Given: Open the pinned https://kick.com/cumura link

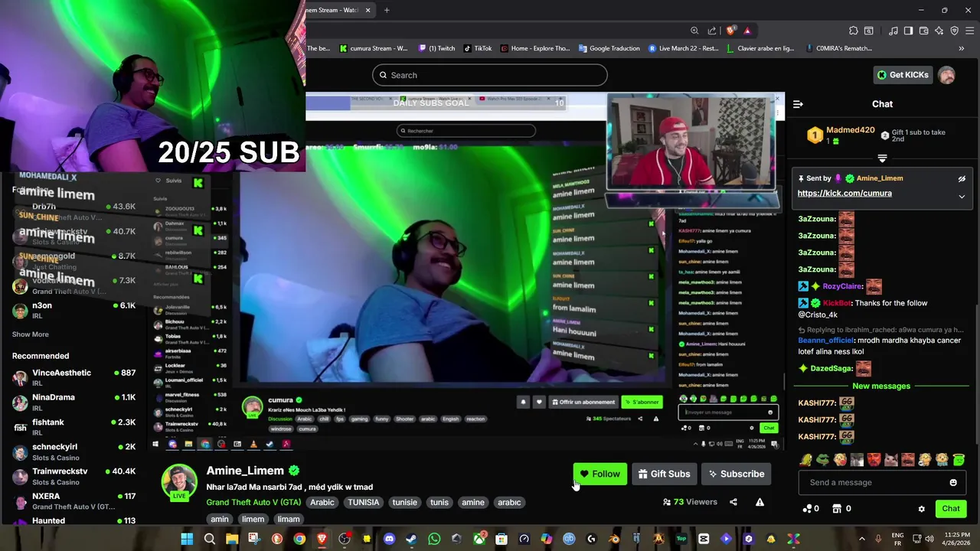Looking at the screenshot, I should (x=844, y=193).
